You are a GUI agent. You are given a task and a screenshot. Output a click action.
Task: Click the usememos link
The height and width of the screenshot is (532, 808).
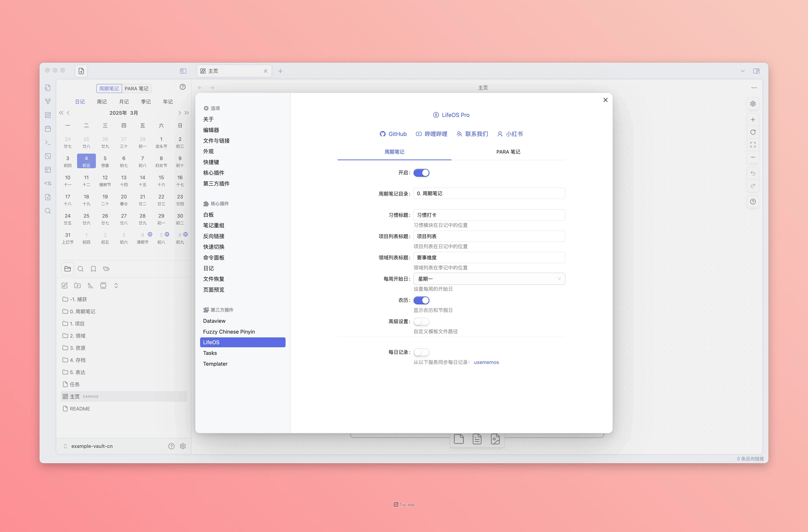click(x=486, y=362)
